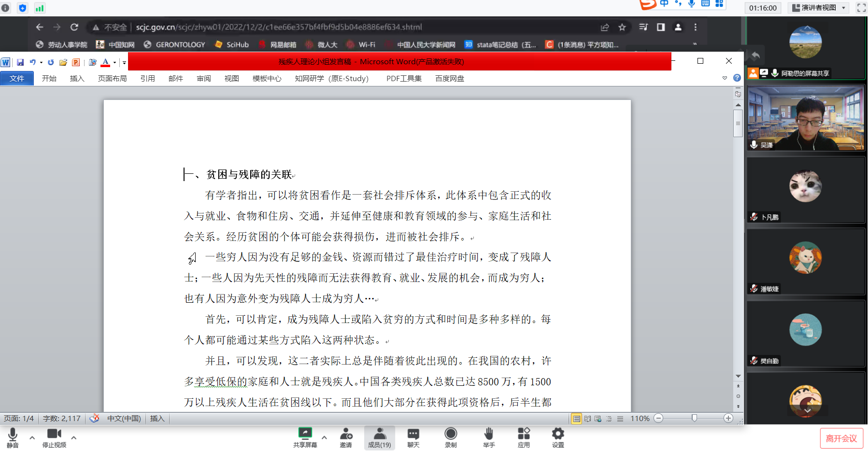Mute the microphone with the 静音 button
Viewport: 868px width, 451px height.
tap(13, 437)
